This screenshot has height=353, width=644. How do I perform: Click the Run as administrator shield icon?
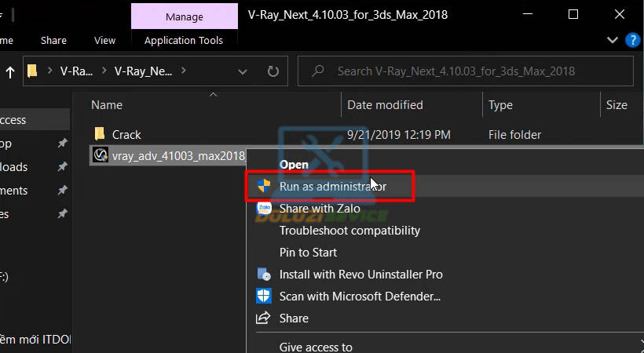coord(264,186)
